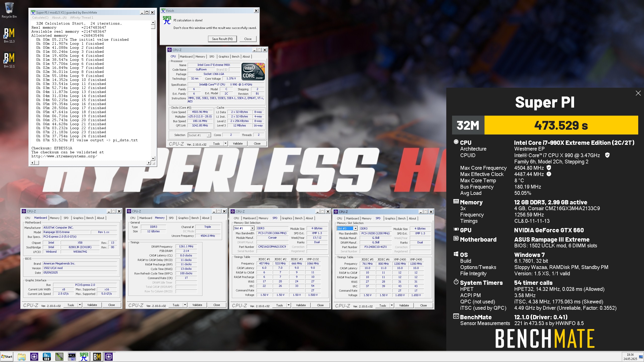The image size is (644, 362).
Task: Expand the Socket #1 selection combo box
Action: click(x=209, y=135)
